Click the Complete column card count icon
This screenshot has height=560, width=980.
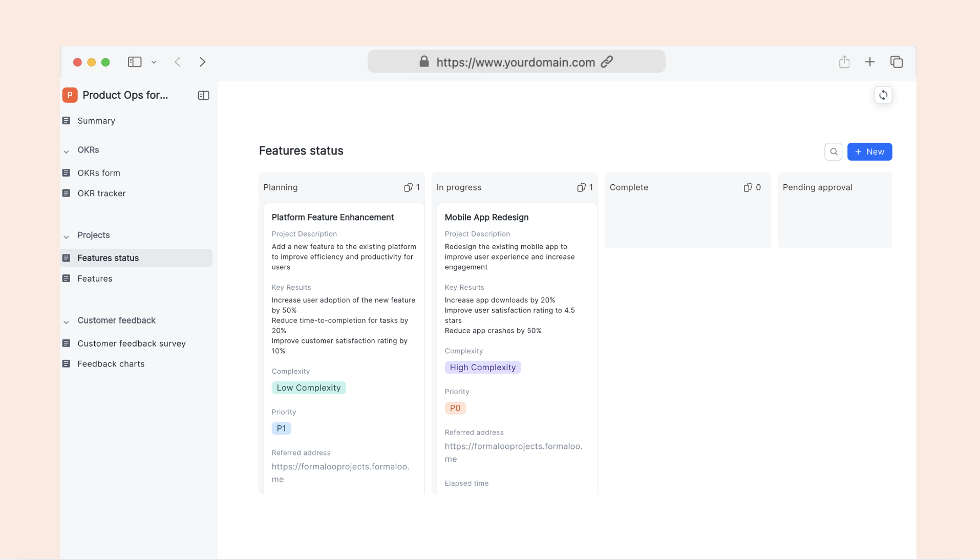[748, 187]
